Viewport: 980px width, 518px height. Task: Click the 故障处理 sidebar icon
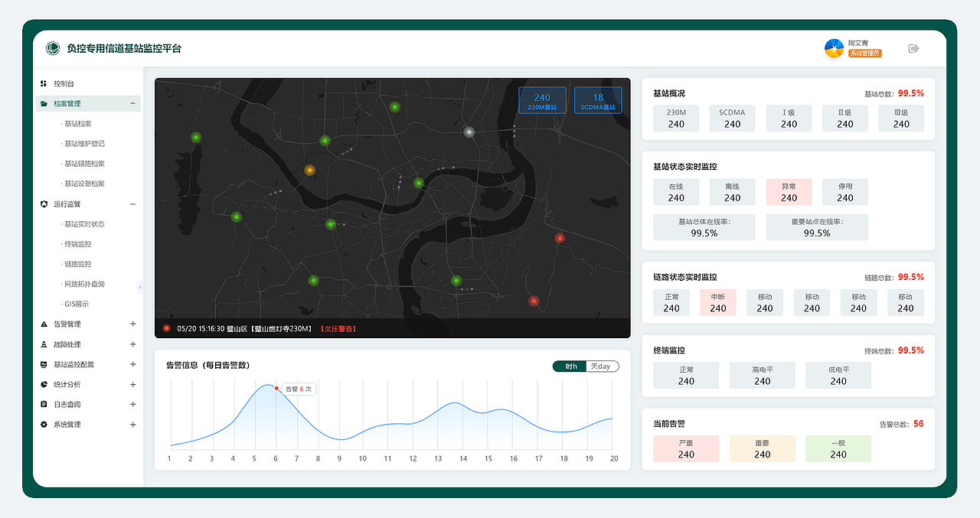tap(44, 344)
